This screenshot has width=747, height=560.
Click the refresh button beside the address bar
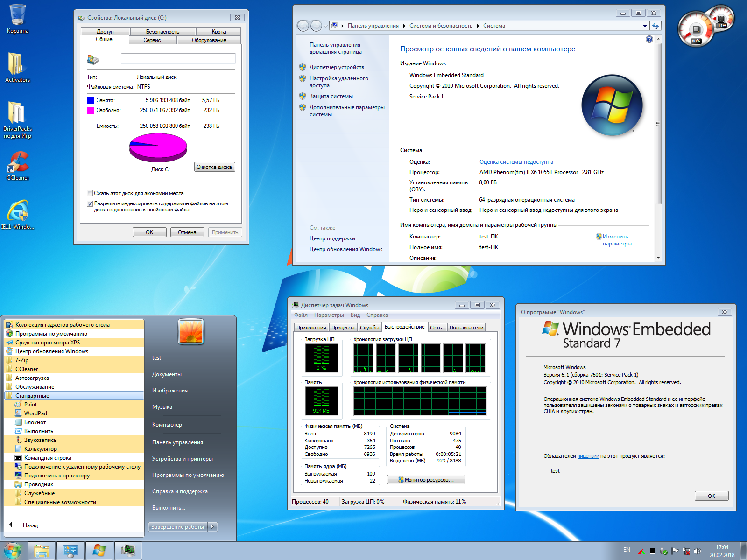click(x=655, y=26)
